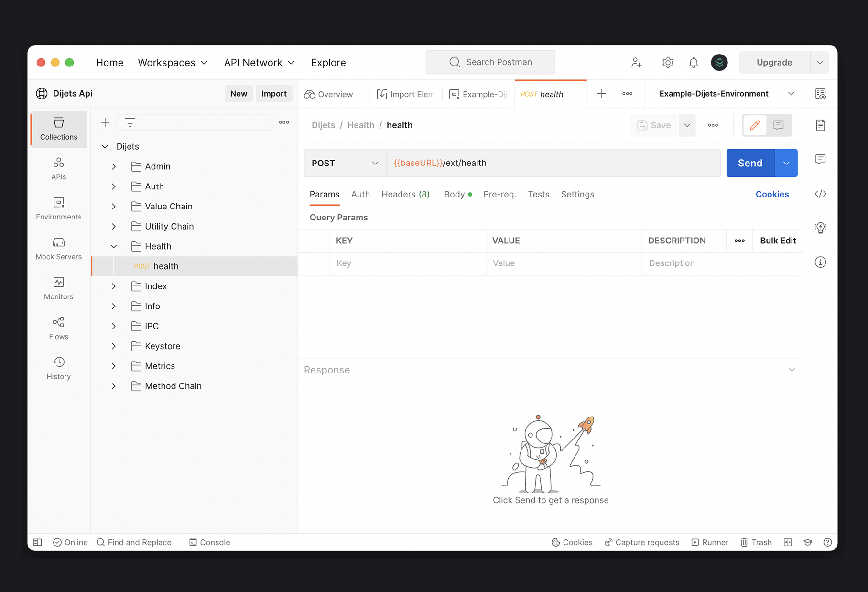Click the Cookies link
This screenshot has height=592, width=868.
772,194
